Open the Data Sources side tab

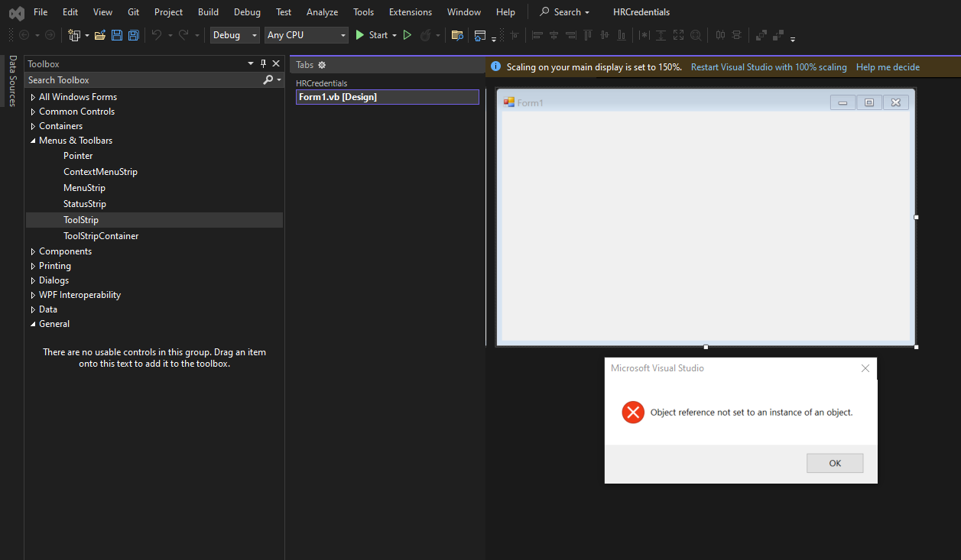point(12,81)
